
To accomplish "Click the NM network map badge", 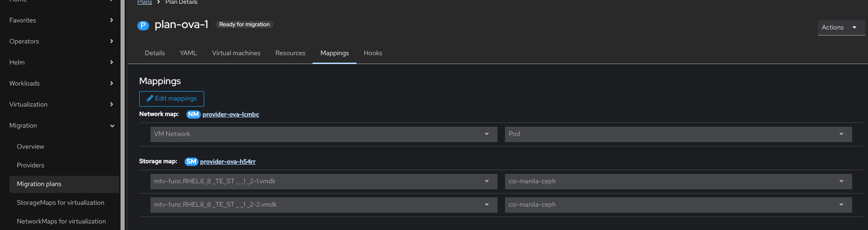I will (x=193, y=115).
